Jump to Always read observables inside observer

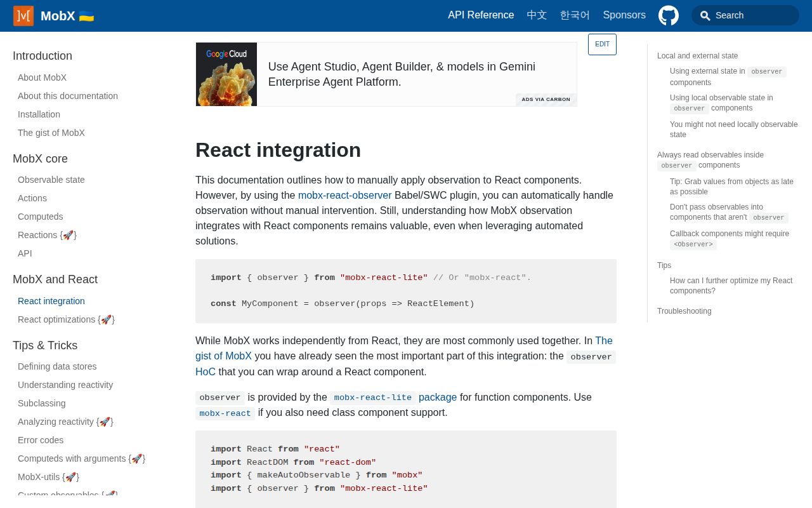[x=710, y=160]
